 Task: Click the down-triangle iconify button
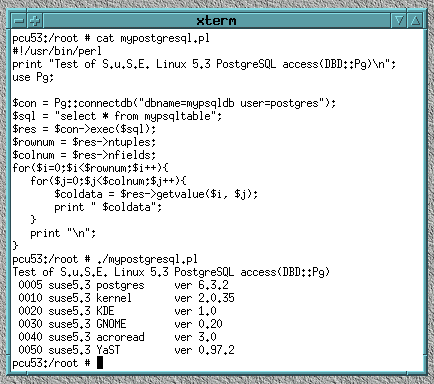pyautogui.click(x=399, y=21)
